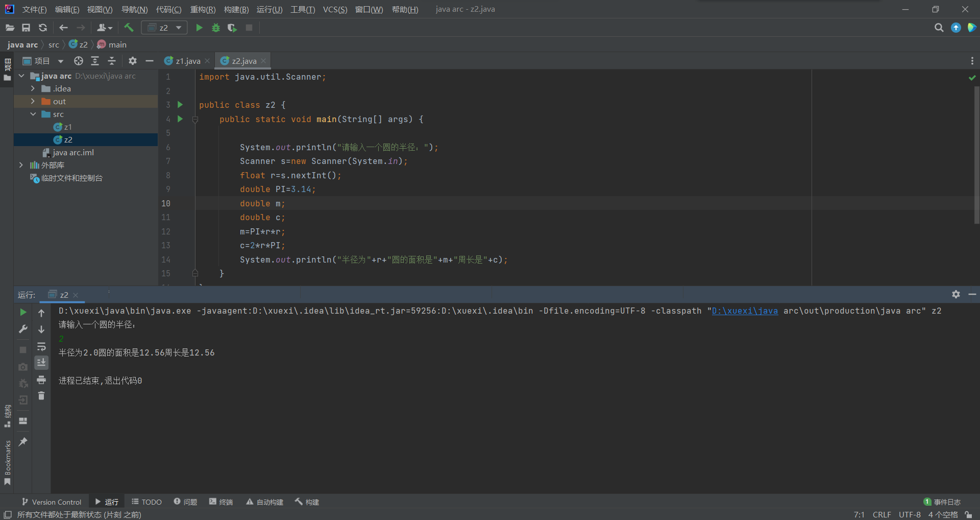The height and width of the screenshot is (520, 980).
Task: Toggle the Bookmarks side panel
Action: coord(7,463)
